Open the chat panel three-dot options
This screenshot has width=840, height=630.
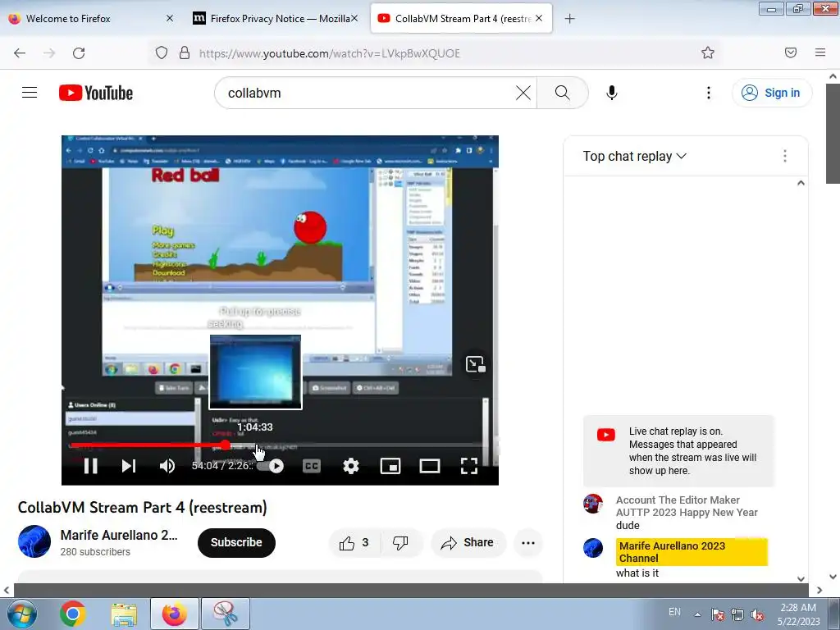pyautogui.click(x=785, y=156)
